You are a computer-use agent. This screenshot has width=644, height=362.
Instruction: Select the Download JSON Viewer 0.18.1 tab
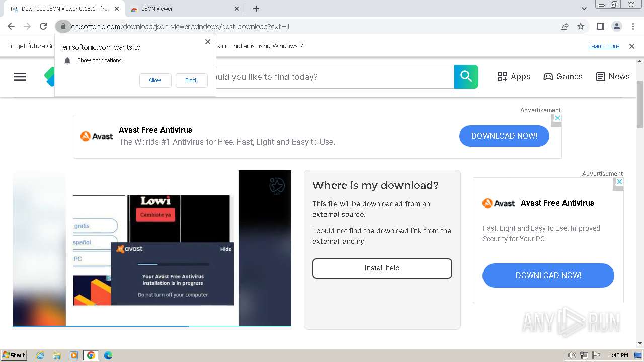[64, 9]
